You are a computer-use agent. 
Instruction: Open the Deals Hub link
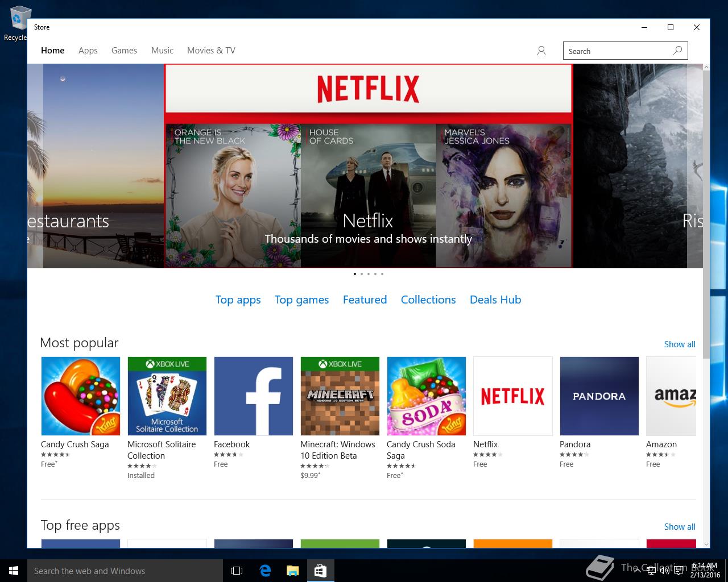click(x=495, y=300)
